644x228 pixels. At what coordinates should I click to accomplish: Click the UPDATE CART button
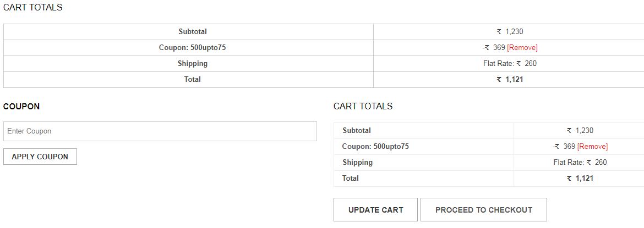[x=375, y=210]
